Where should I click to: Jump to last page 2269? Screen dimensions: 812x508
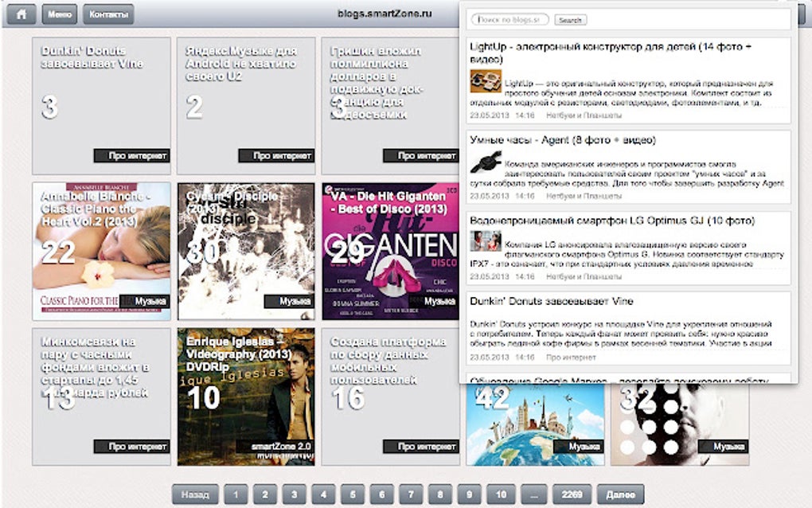[x=572, y=494]
